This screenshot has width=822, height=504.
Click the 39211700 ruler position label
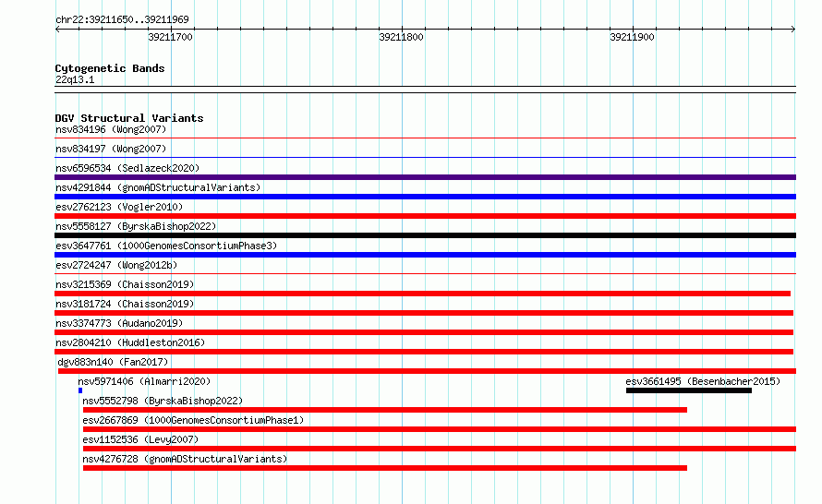[170, 37]
